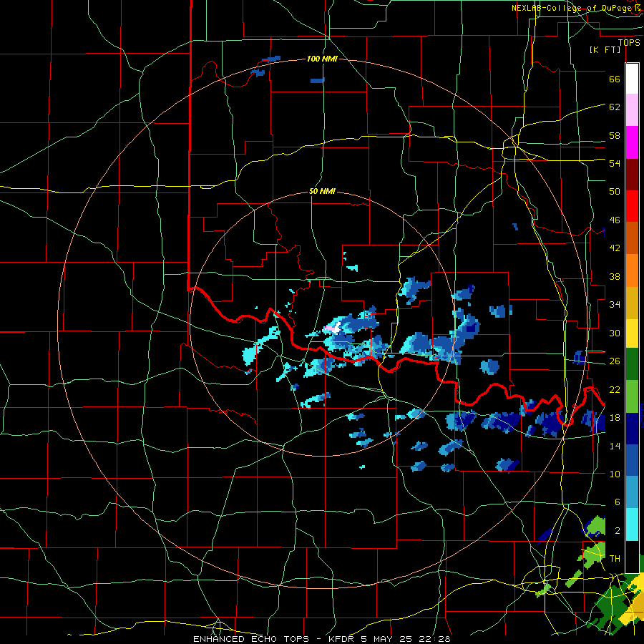This screenshot has width=644, height=644.
Task: Click the legend value '10'
Action: point(615,474)
